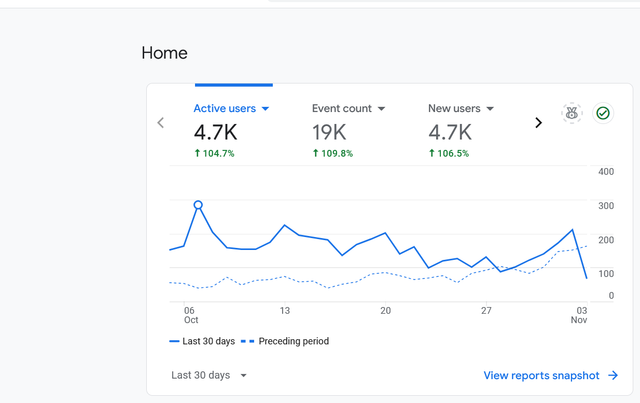Open the Event count metric dropdown
The image size is (640, 403).
point(349,109)
